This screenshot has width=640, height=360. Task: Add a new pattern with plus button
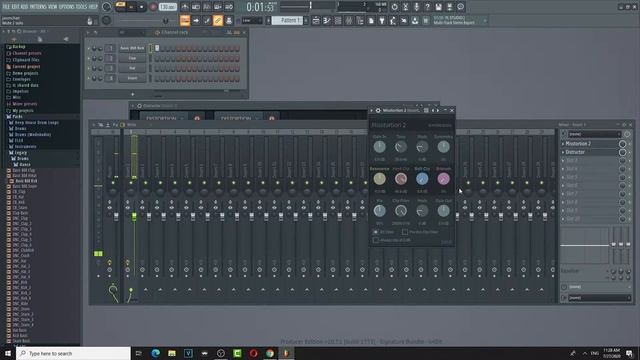306,20
